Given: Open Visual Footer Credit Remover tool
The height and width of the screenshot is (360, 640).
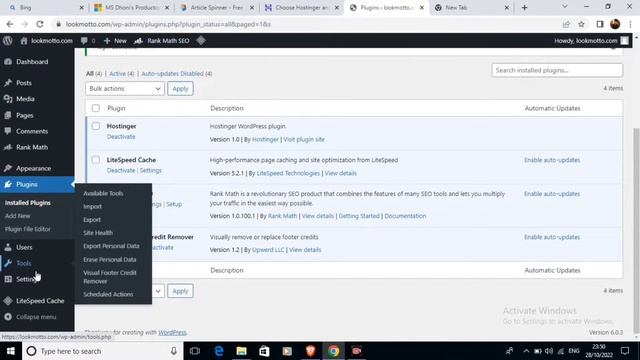Looking at the screenshot, I should 110,277.
